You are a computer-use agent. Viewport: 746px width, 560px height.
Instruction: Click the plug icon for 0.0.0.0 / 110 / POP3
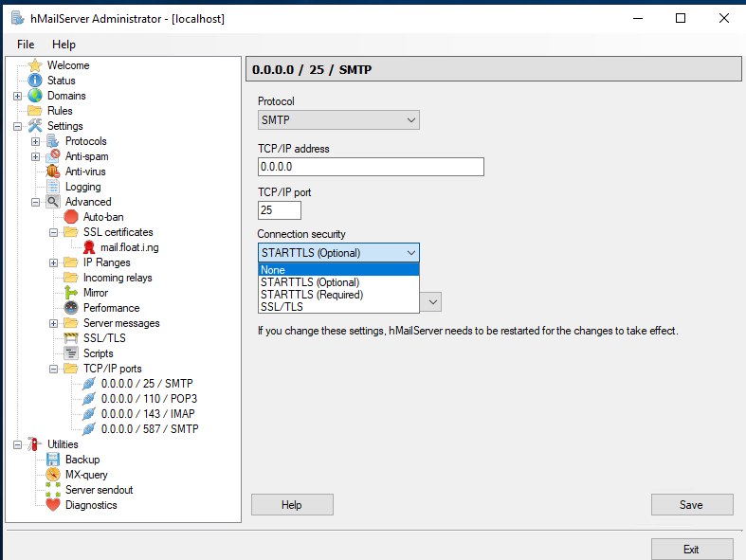(x=89, y=399)
